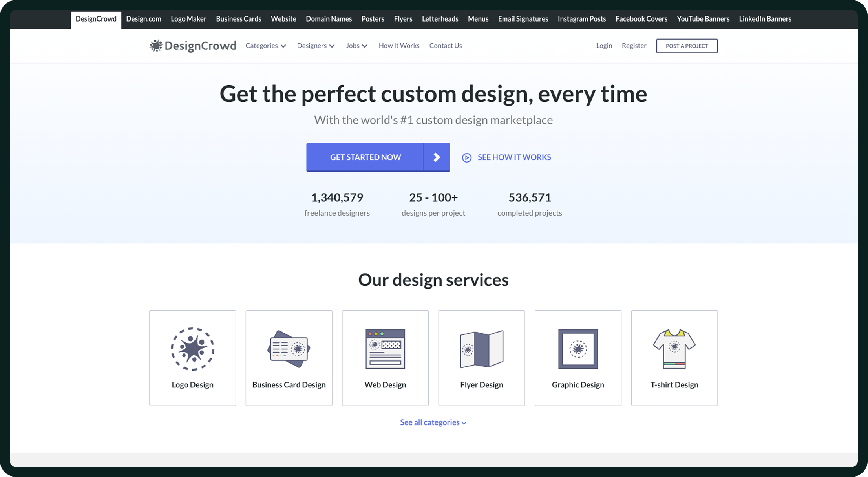Click the Login link
Viewport: 868px width, 477px height.
(x=604, y=46)
